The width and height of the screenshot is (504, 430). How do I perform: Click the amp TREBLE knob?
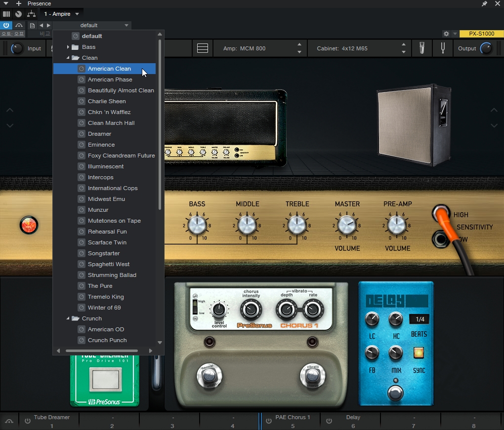[296, 225]
